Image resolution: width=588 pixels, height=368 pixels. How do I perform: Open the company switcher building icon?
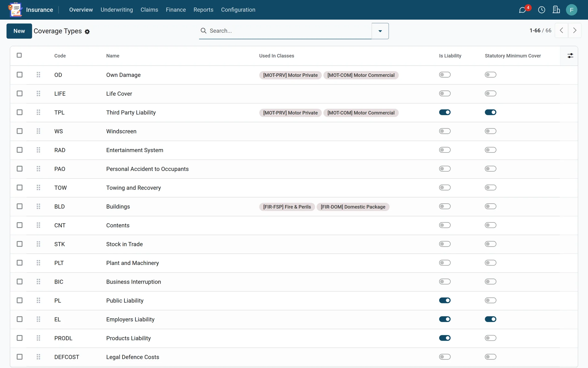556,10
